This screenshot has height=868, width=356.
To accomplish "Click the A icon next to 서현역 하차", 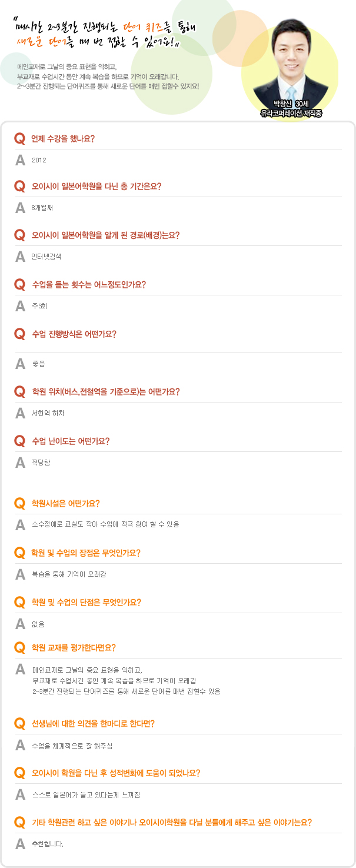I will [x=20, y=413].
